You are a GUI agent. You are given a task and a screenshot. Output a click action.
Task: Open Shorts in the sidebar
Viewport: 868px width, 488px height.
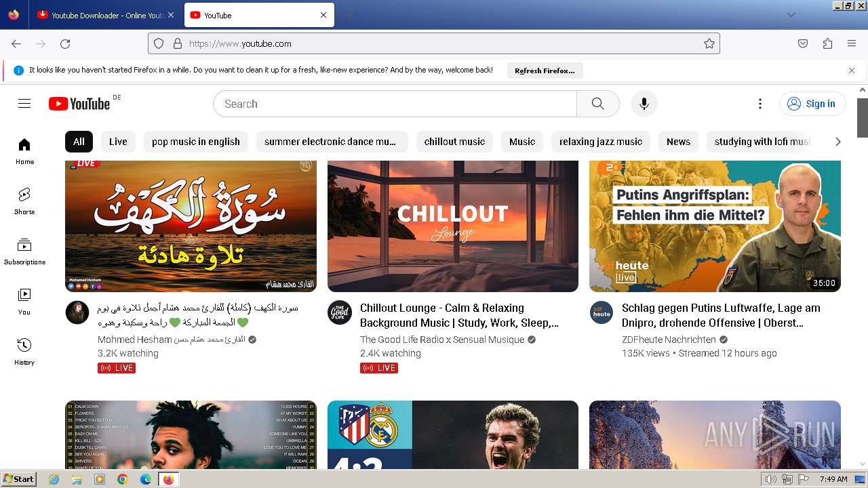(x=24, y=201)
